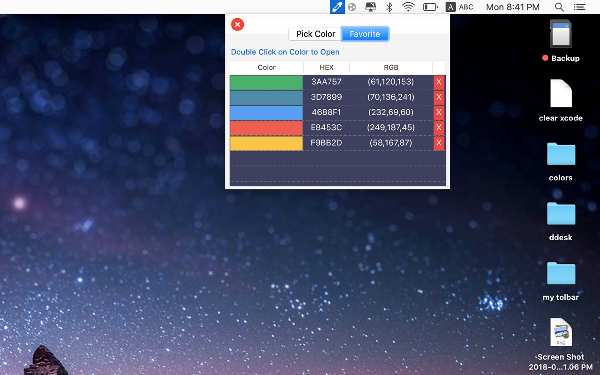The image size is (600, 375).
Task: Click the HEX column header
Action: pyautogui.click(x=326, y=67)
